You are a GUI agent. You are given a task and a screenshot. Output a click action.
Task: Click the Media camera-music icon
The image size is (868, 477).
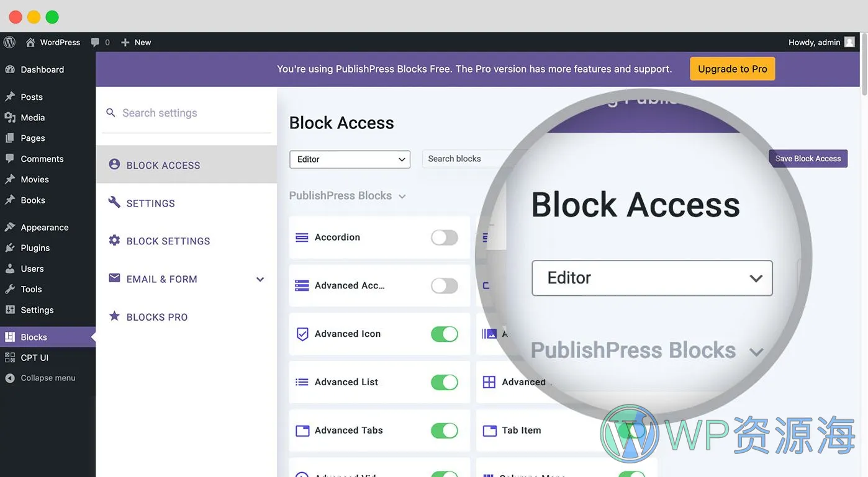coord(10,117)
